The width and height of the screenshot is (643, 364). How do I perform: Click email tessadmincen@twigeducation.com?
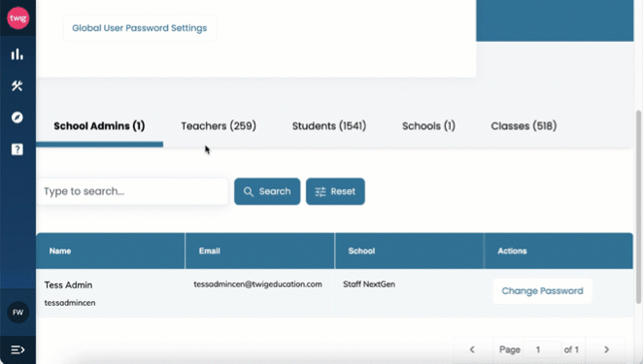tap(257, 284)
